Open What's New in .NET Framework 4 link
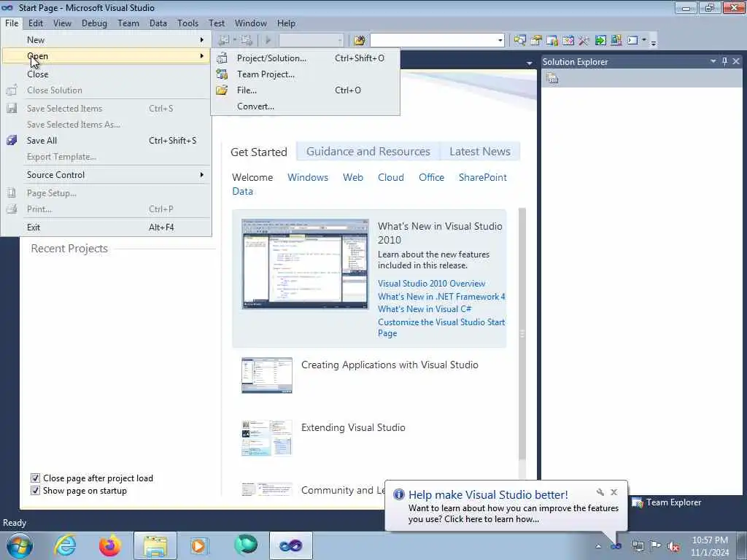 tap(441, 296)
